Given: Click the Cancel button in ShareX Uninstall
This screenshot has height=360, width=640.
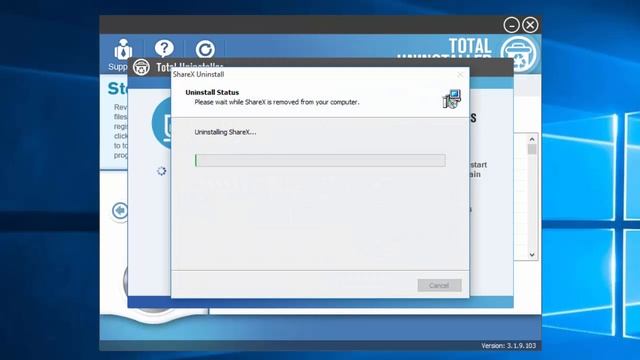Looking at the screenshot, I should point(439,285).
